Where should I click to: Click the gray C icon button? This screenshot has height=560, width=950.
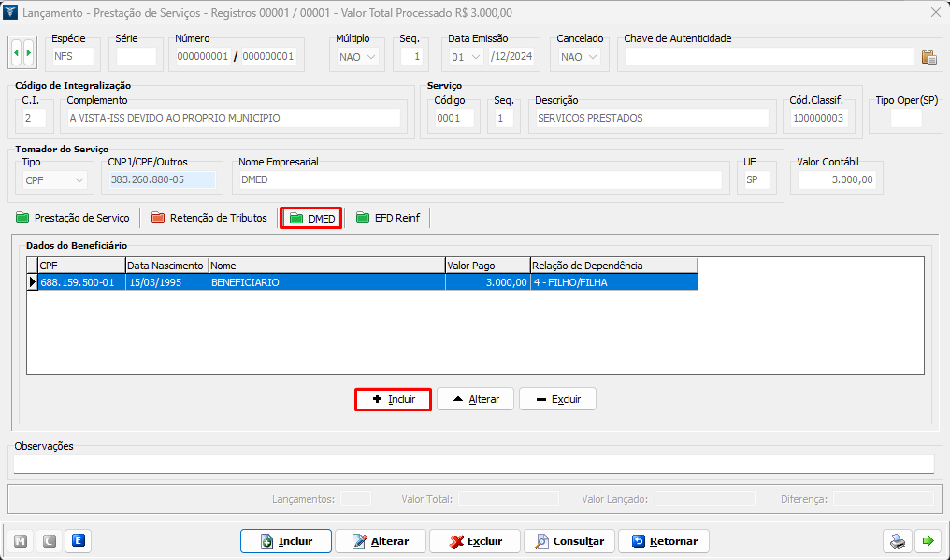point(50,540)
